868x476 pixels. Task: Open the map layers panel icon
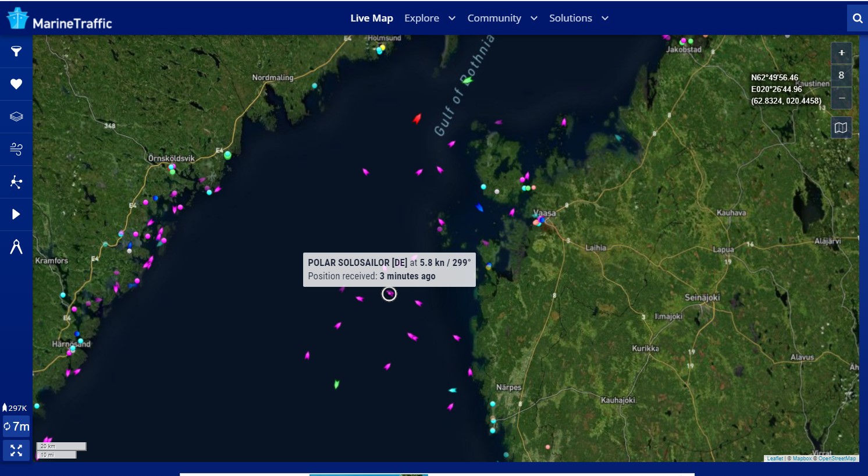pos(16,116)
